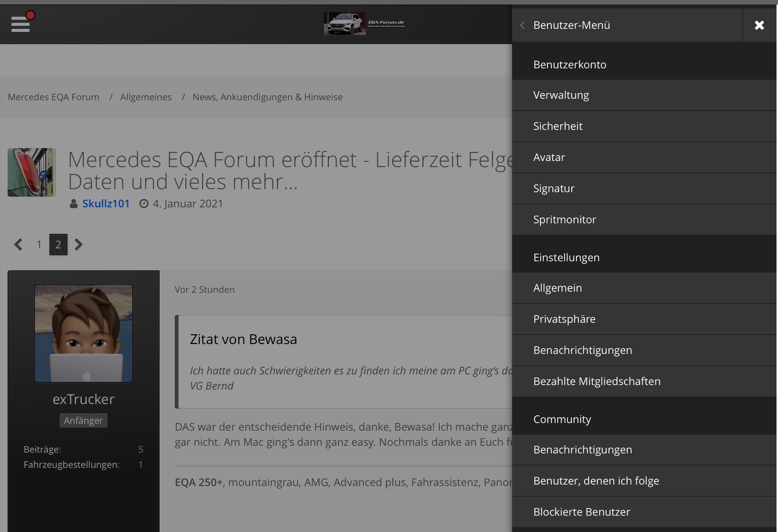Select page 1 in pagination

[x=39, y=245]
